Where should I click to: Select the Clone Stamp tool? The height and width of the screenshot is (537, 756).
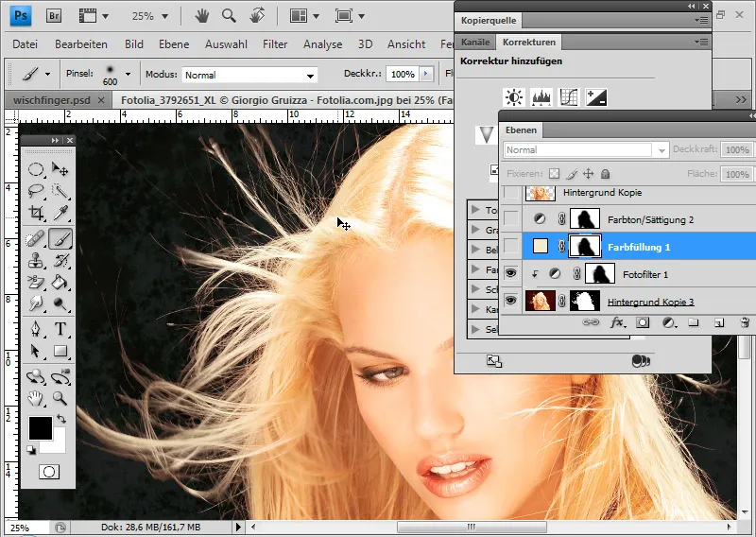click(x=36, y=261)
